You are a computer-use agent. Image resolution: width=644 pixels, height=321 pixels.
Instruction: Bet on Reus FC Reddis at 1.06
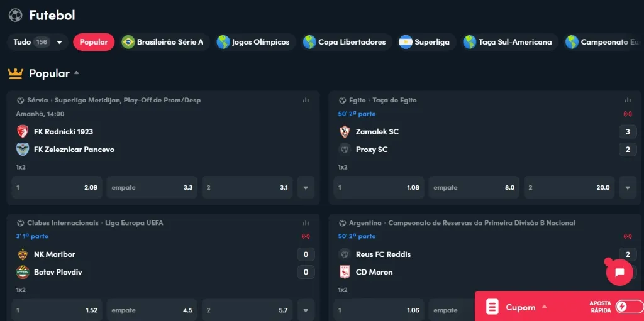tap(379, 310)
